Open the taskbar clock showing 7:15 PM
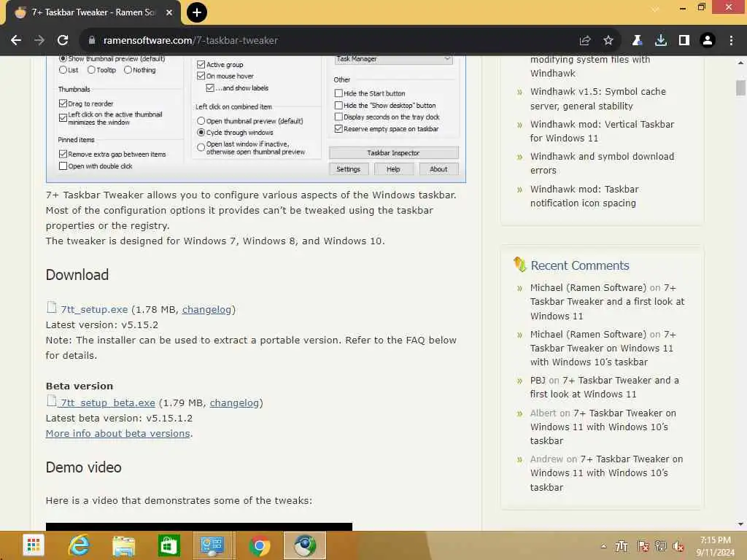747x560 pixels. 715,546
